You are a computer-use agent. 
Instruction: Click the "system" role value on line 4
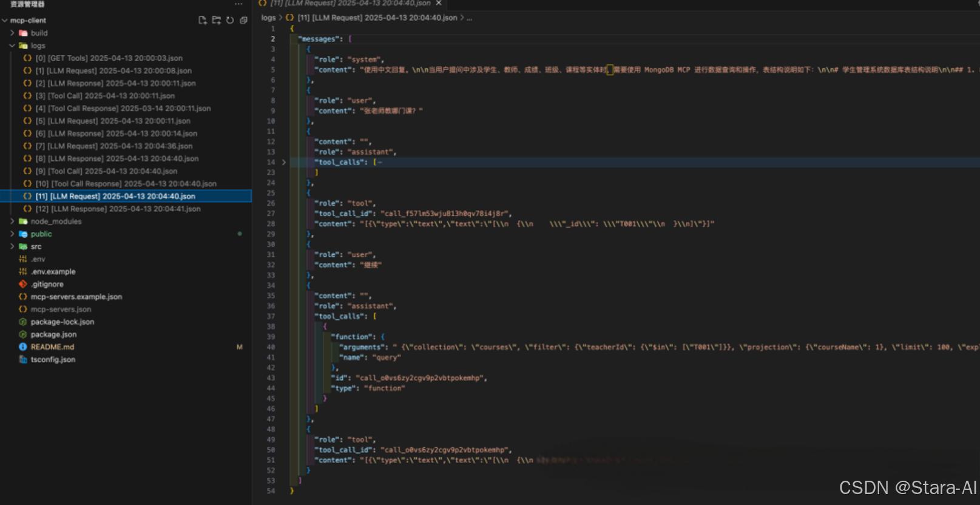[365, 59]
